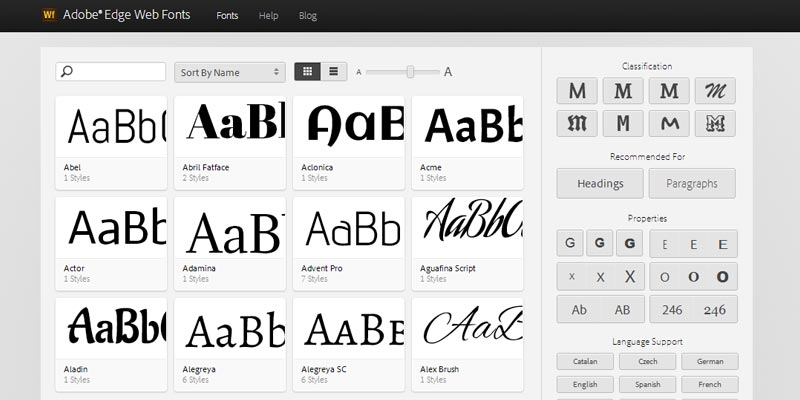Image resolution: width=800 pixels, height=400 pixels.
Task: Toggle the Paragraphs recommendation filter
Action: click(x=692, y=183)
